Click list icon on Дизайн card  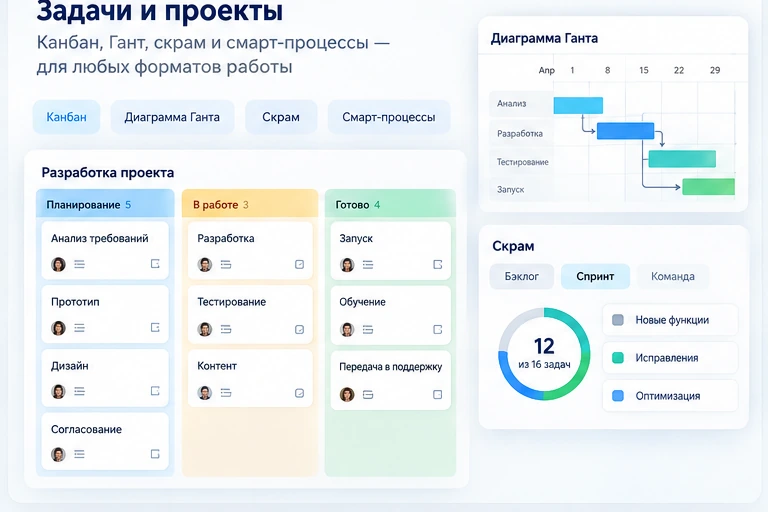[x=79, y=391]
